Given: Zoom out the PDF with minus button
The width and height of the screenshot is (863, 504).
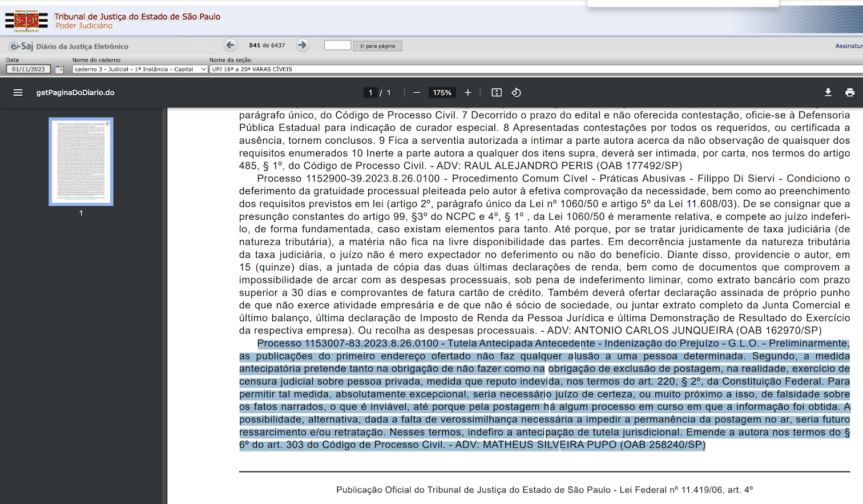Looking at the screenshot, I should click(x=417, y=92).
